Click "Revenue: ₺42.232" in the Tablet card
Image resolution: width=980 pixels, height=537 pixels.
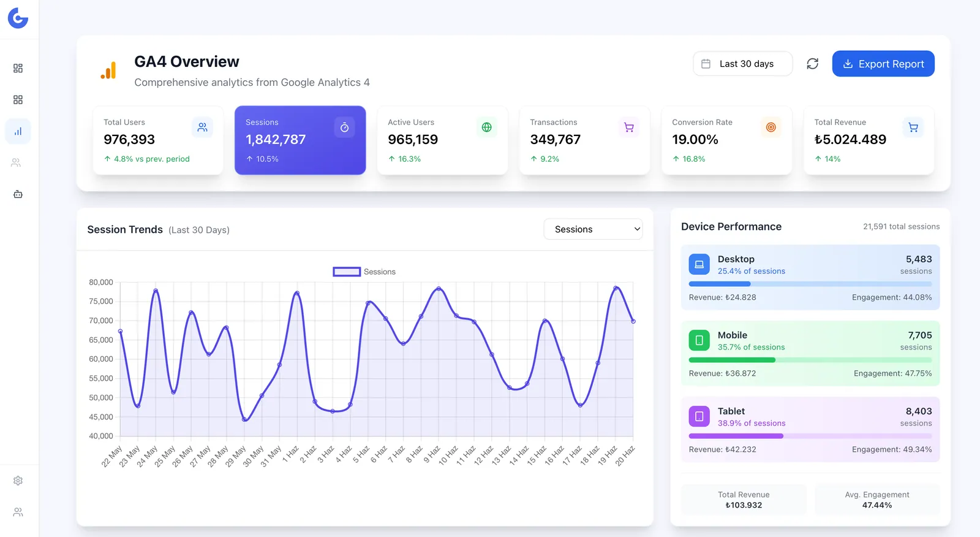[723, 449]
